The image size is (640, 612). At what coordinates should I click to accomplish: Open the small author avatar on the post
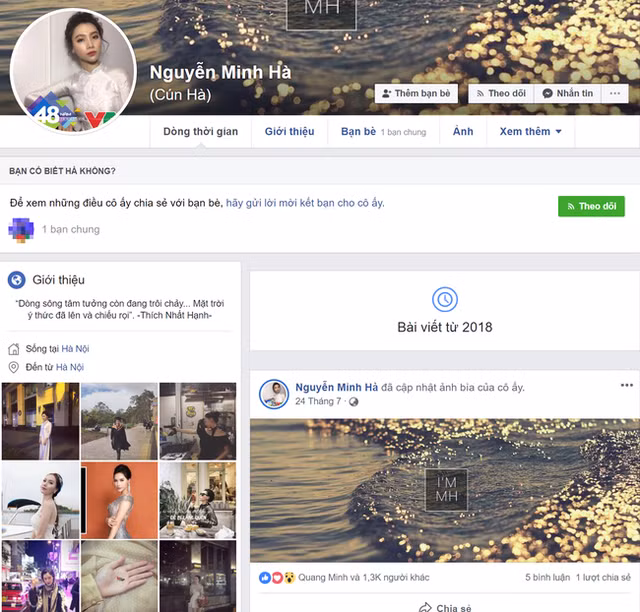274,394
